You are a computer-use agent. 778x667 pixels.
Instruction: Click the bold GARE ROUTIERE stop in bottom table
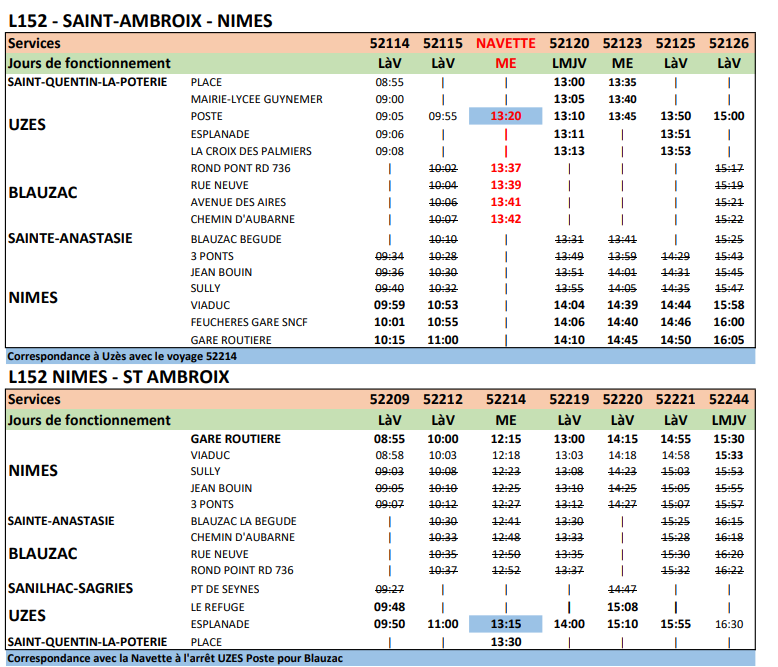tap(236, 439)
